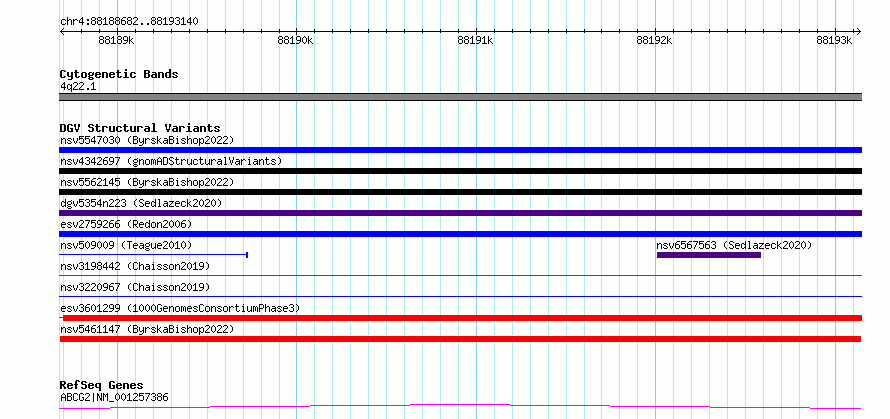Screen dimensions: 890x419
Task: Click the 88193k ruler mark
Action: coord(834,40)
